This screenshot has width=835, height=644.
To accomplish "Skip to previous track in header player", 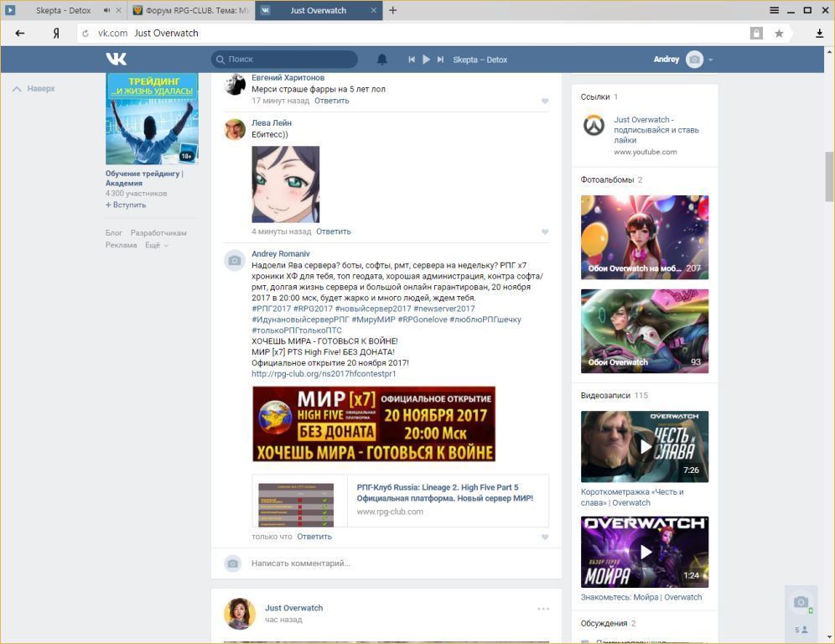I will pos(411,60).
